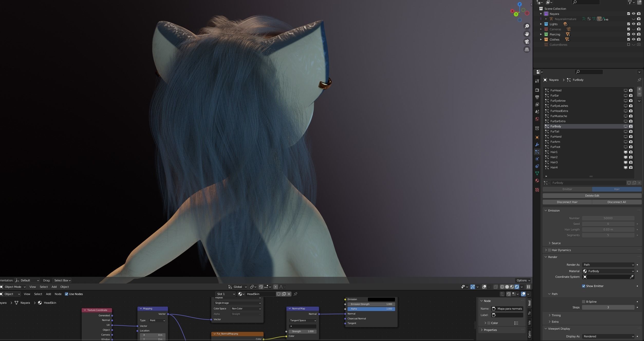Enable B-Spline checkbox
644x341 pixels.
[x=584, y=302]
